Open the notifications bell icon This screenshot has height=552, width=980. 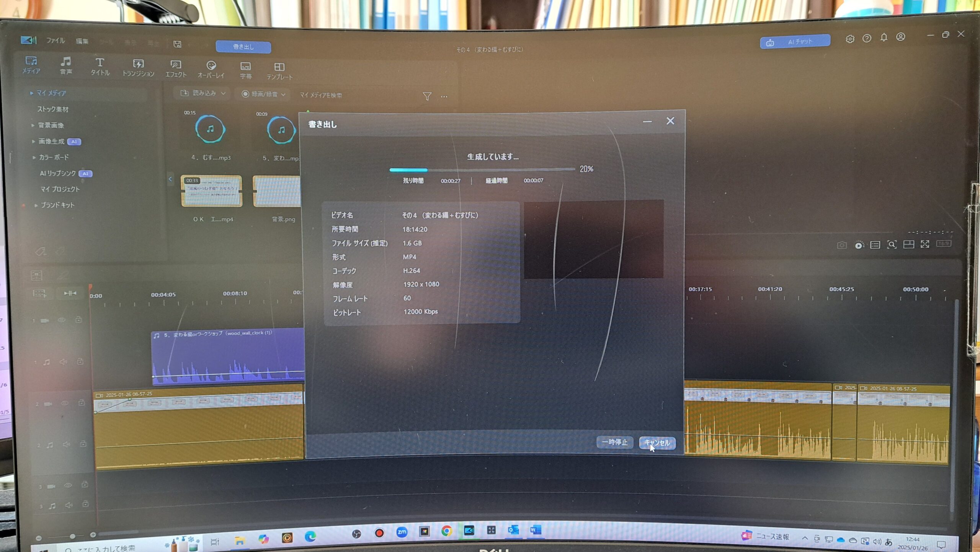(x=884, y=38)
